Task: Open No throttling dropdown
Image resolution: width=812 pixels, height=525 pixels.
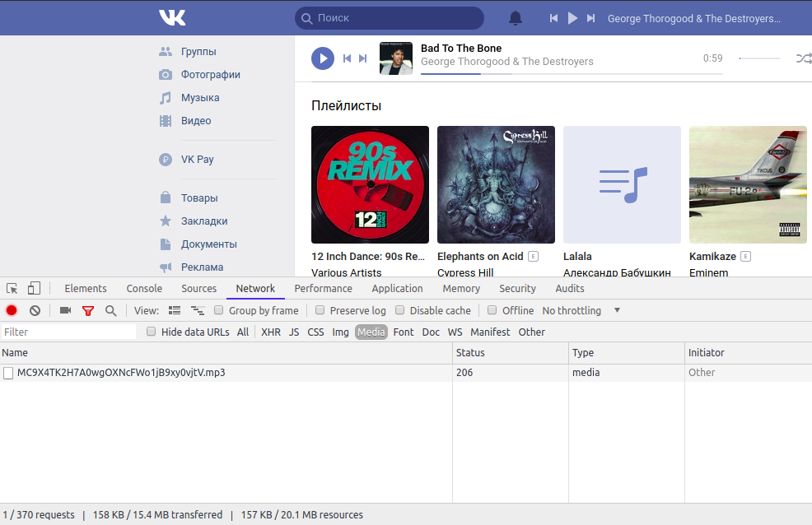Action: 581,310
